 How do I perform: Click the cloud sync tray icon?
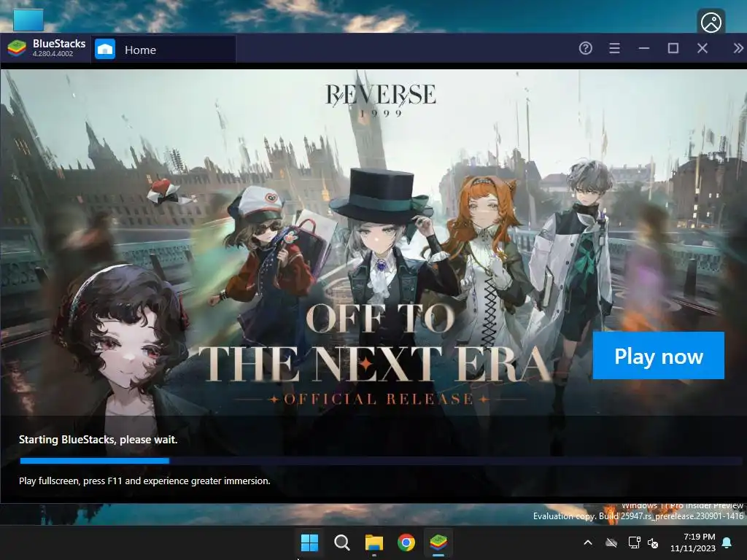coord(611,542)
